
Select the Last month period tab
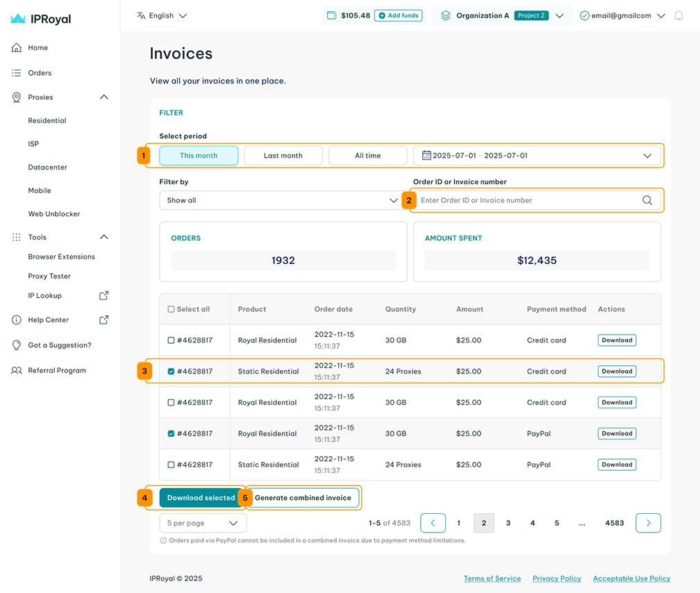point(283,156)
